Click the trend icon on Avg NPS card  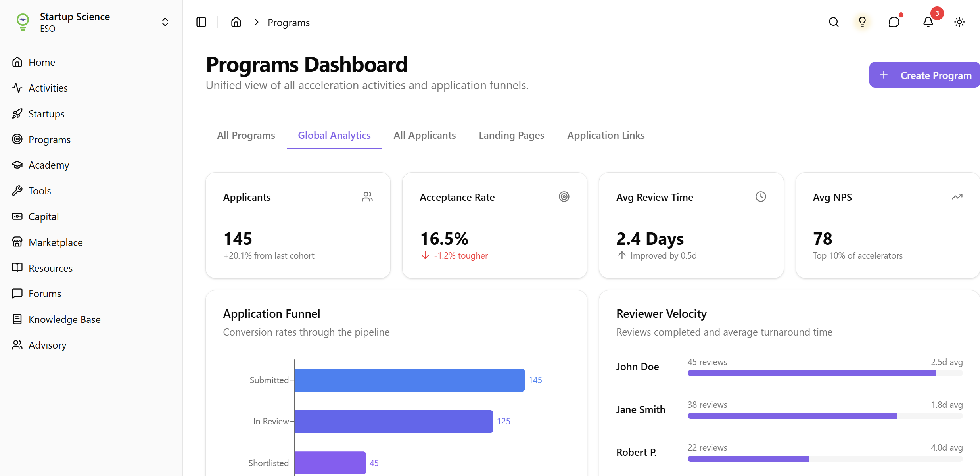957,197
